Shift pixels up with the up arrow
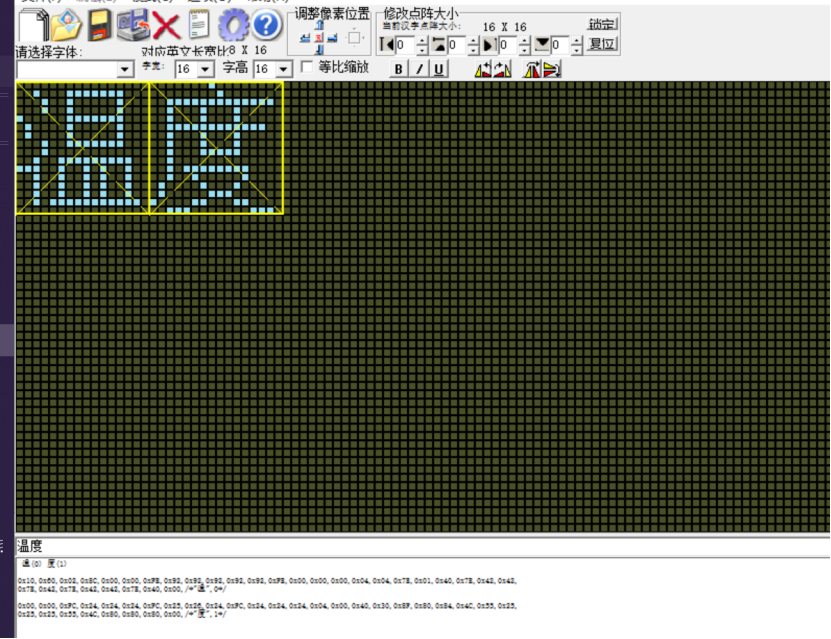 pyautogui.click(x=319, y=25)
